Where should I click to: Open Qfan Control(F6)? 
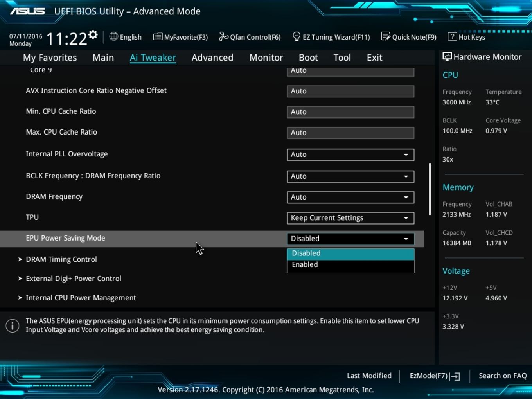250,37
